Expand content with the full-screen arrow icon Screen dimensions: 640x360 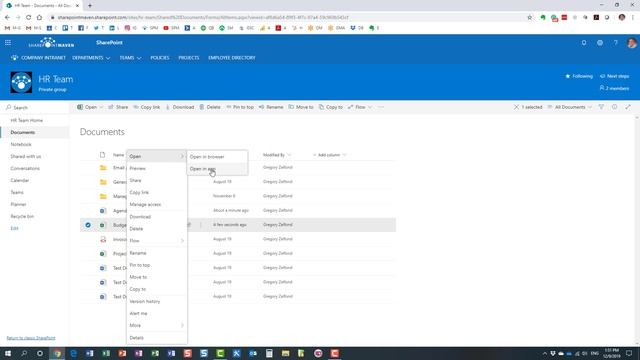point(628,107)
